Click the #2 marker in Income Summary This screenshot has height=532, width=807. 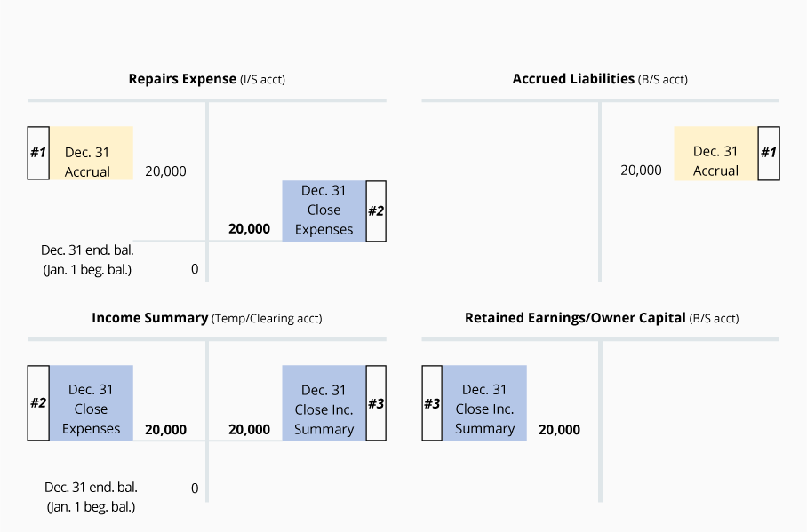38,402
